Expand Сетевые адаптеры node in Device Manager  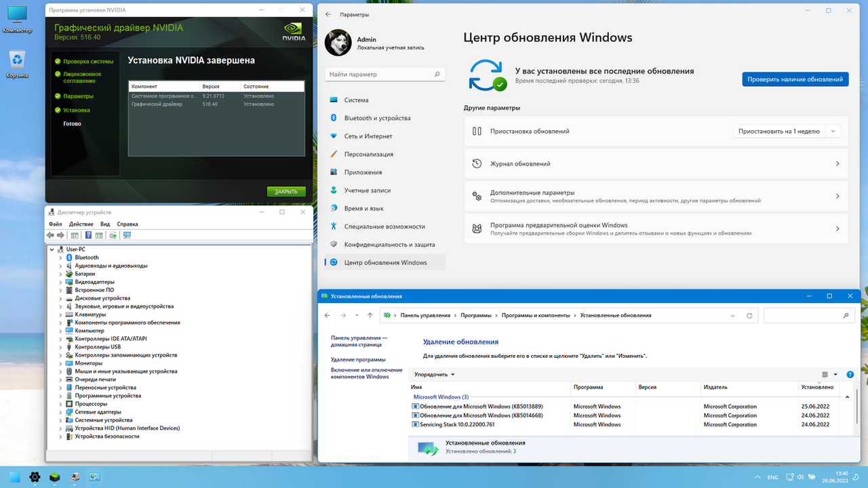click(x=60, y=412)
